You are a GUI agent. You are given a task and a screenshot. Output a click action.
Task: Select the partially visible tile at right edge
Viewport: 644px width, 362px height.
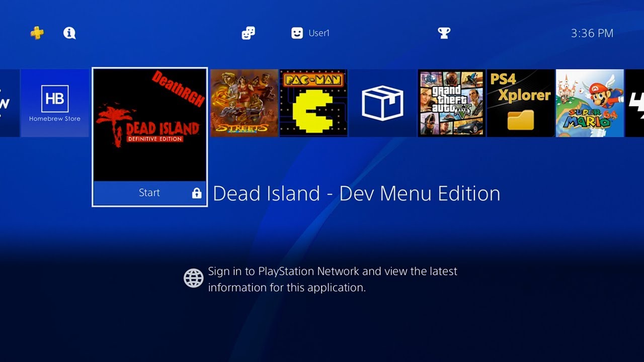pyautogui.click(x=634, y=103)
